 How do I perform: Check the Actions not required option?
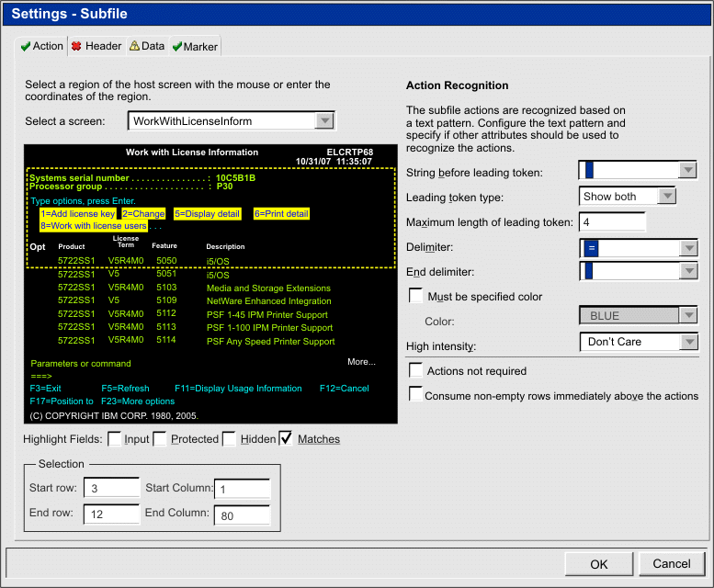(416, 370)
